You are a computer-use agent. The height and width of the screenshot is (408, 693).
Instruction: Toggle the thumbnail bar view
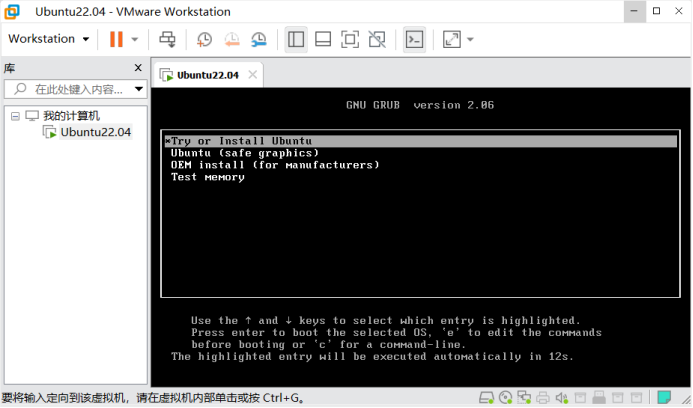pyautogui.click(x=323, y=39)
